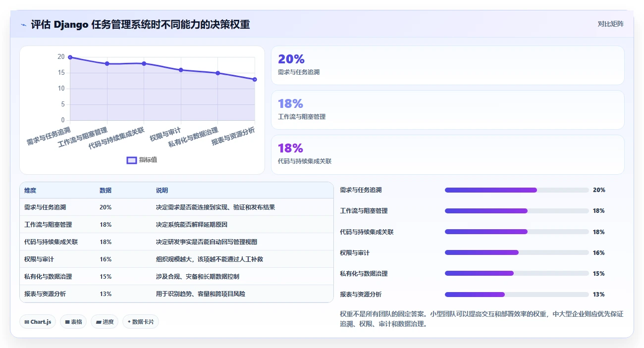Screen dimensions: 644x348
Task: Open the 18% 工作流与阻塞管理 data card
Action: (x=447, y=110)
